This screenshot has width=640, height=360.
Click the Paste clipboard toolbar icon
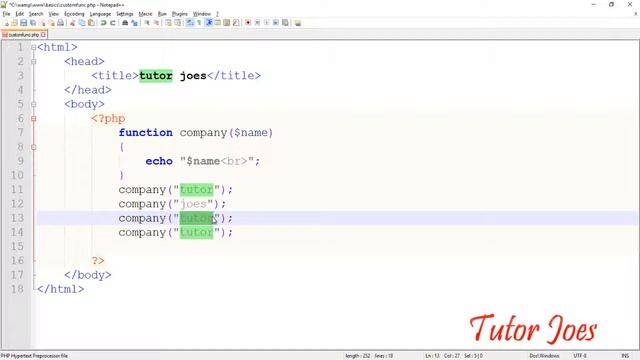[x=91, y=23]
